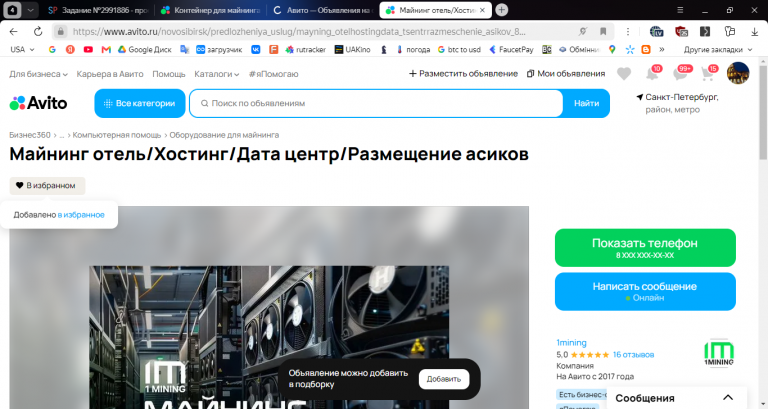Toggle the В избранном favorite button

coord(47,186)
